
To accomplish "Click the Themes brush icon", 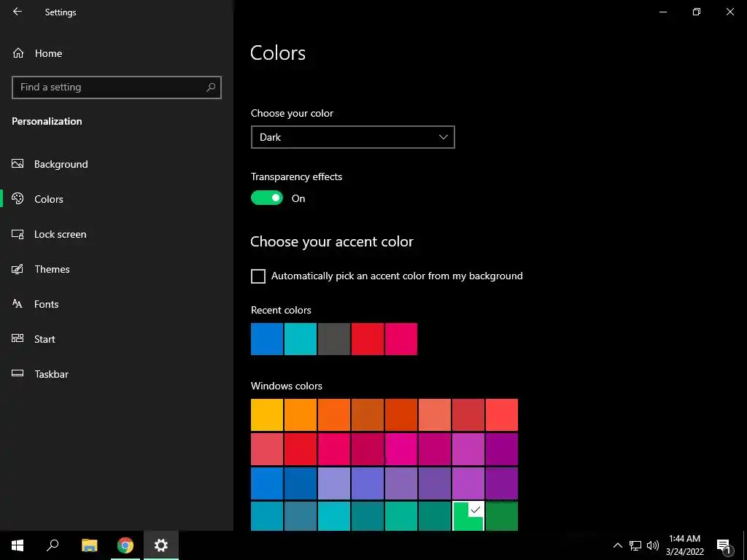I will (x=18, y=269).
